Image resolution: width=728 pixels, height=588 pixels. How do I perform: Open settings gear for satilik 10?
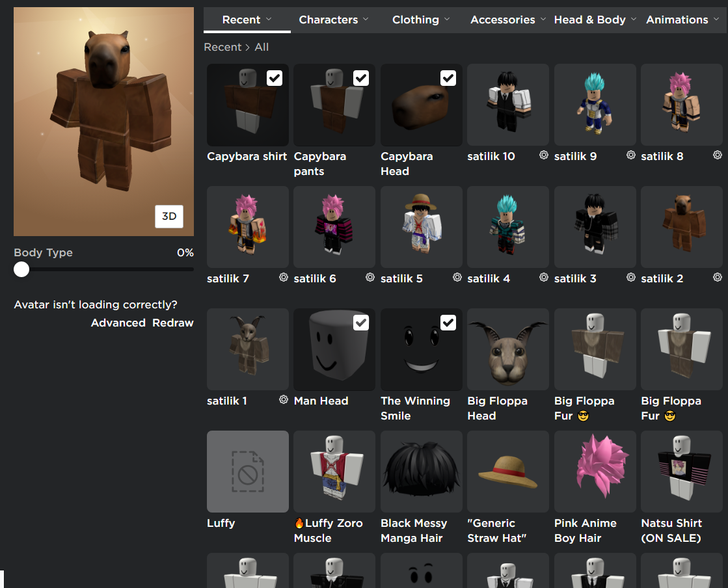(x=544, y=155)
